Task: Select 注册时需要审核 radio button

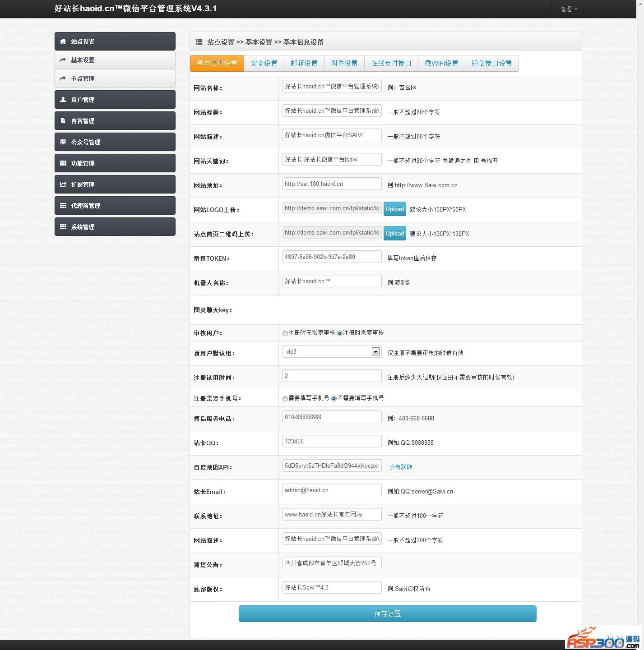Action: [x=340, y=333]
